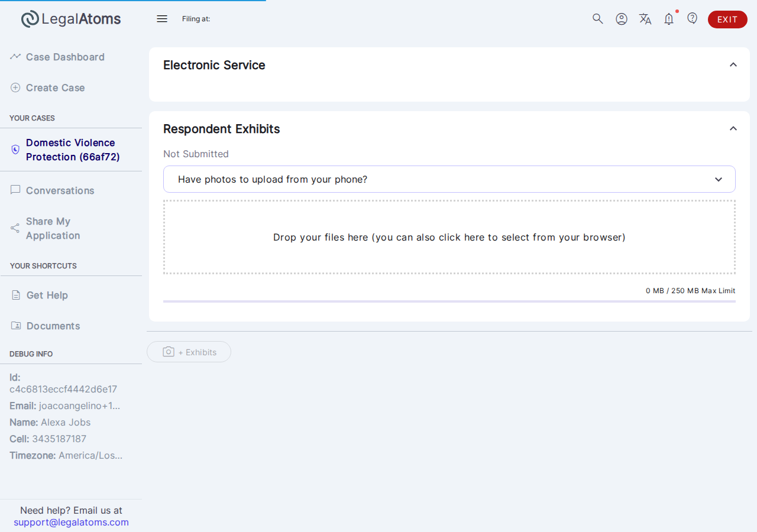This screenshot has width=757, height=532.
Task: Click the 'Filing at:' label
Action: pyautogui.click(x=196, y=19)
